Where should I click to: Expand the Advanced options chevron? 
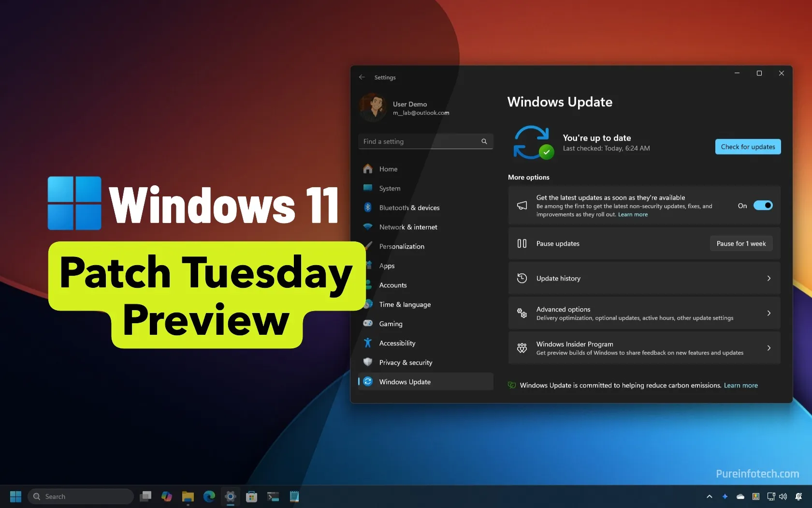click(x=769, y=313)
